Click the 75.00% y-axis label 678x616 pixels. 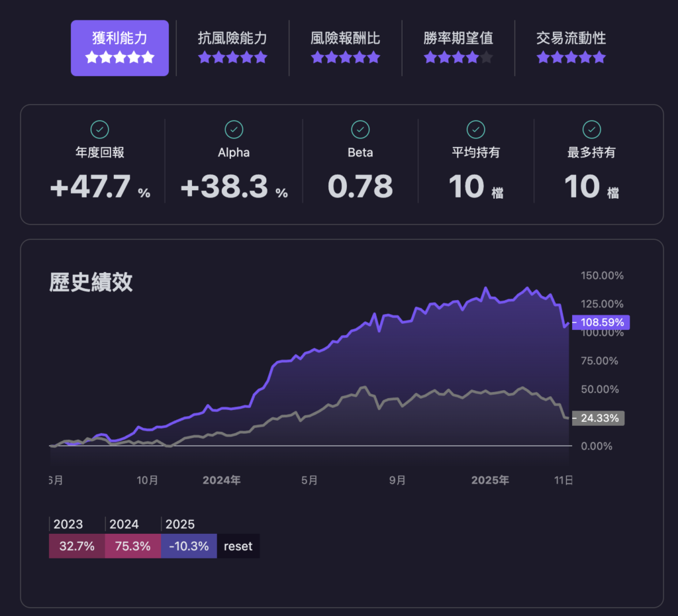point(599,361)
